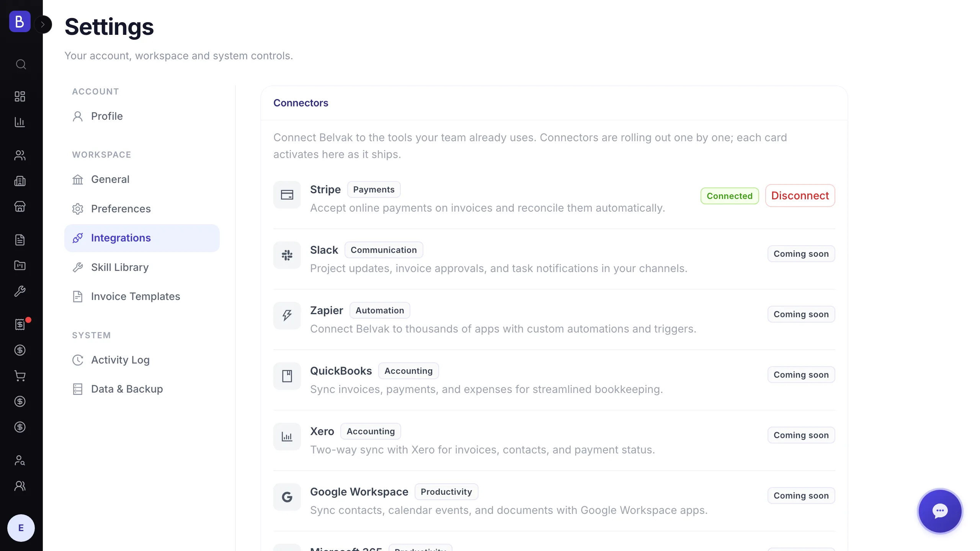Viewport: 980px width, 551px height.
Task: Click QuickBooks' Coming soon badge
Action: [801, 375]
